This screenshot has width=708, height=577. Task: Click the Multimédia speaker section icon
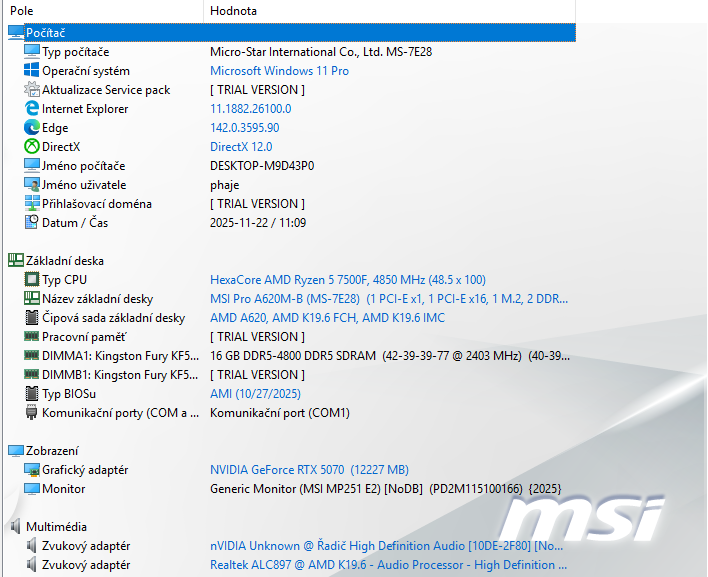[x=16, y=526]
